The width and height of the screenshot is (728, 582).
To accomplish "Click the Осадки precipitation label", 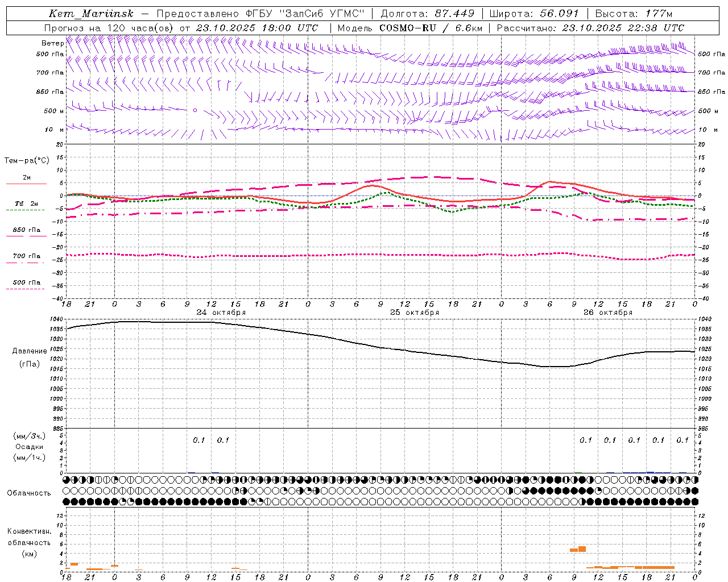I will pos(30,447).
